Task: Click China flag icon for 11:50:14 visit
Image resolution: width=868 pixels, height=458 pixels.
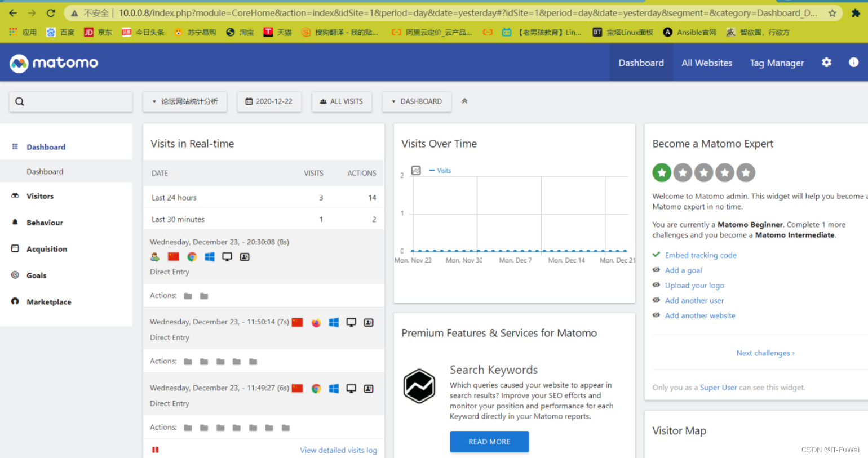Action: 298,322
